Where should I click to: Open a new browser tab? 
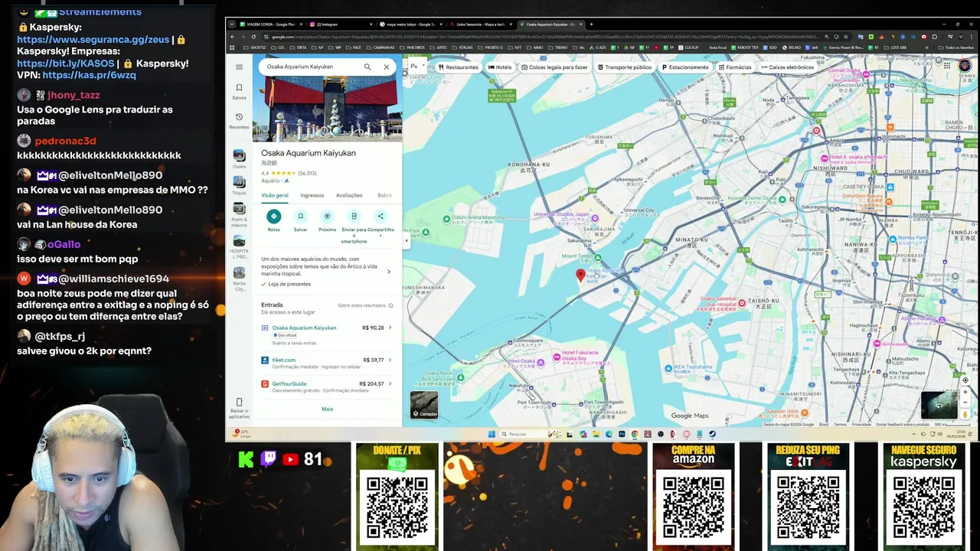coord(591,24)
